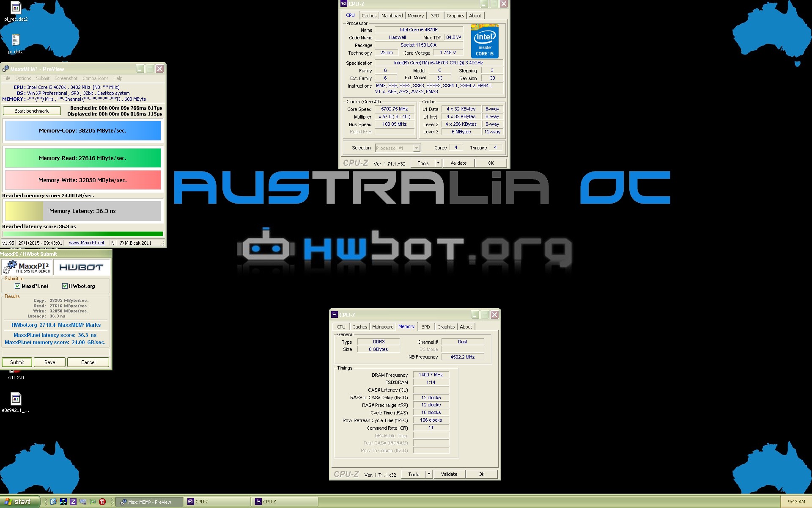
Task: Click the Memory-Latency result bar
Action: click(x=83, y=211)
